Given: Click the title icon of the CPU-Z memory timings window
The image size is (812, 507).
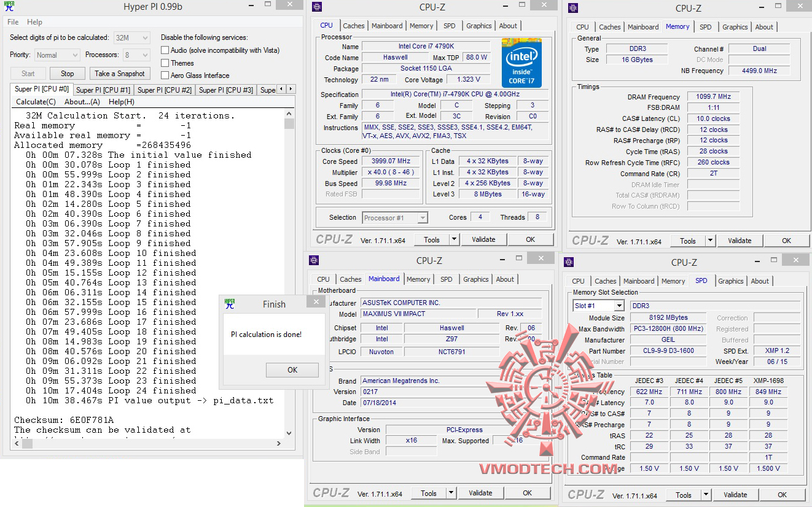Looking at the screenshot, I should (572, 8).
